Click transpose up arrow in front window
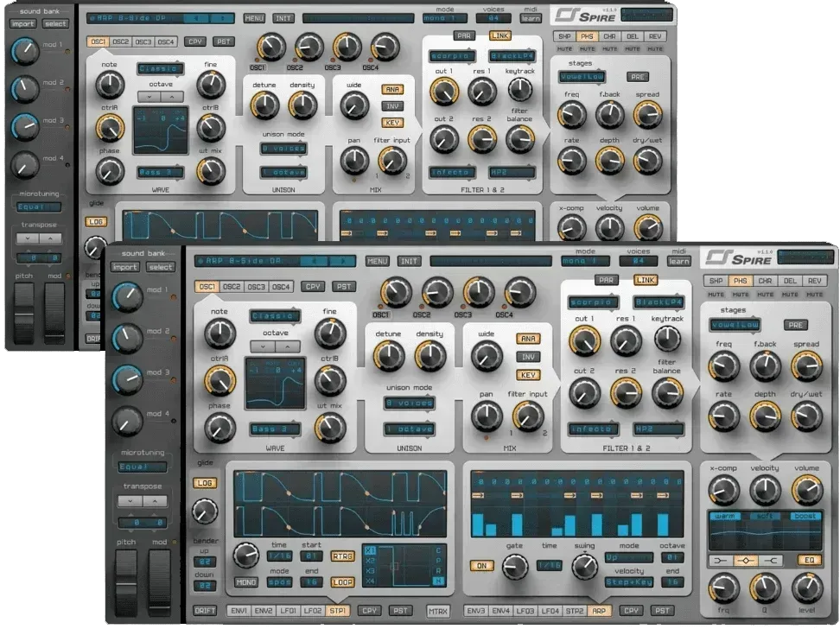 (x=155, y=501)
